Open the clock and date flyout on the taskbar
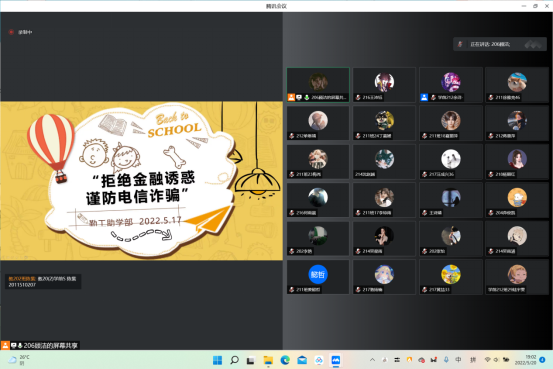 point(525,360)
